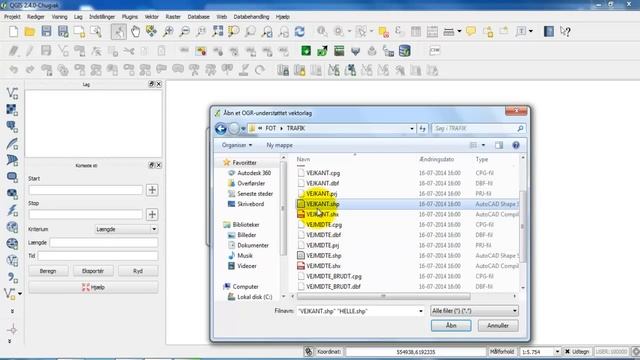Open the Text Annotation dropdown arrow
The width and height of the screenshot is (640, 360).
(531, 31)
